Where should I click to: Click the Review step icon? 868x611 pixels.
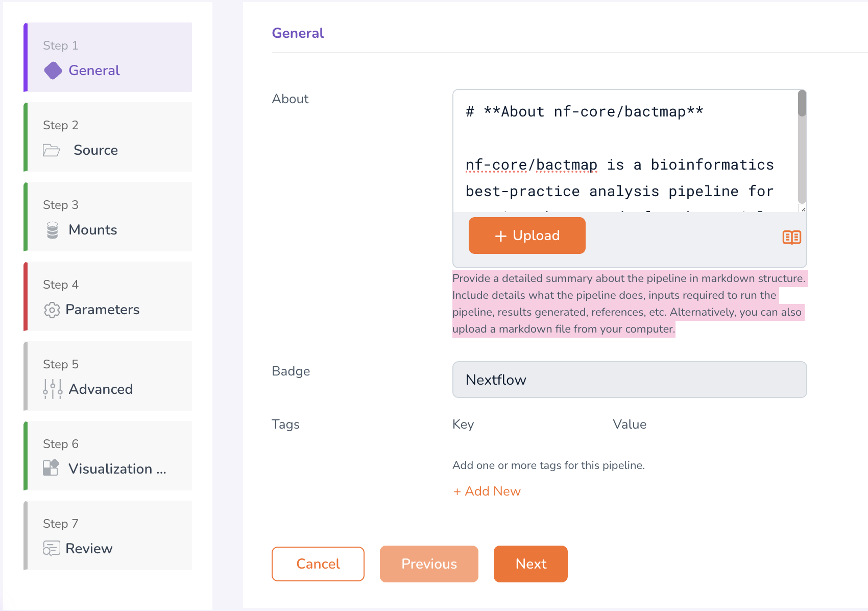pyautogui.click(x=51, y=549)
